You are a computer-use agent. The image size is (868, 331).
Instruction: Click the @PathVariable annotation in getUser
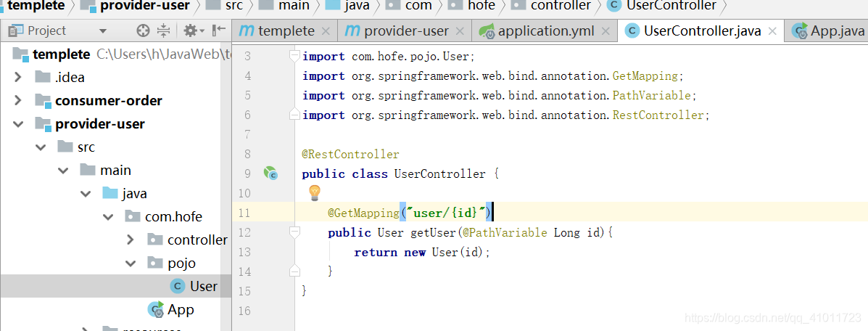click(505, 232)
